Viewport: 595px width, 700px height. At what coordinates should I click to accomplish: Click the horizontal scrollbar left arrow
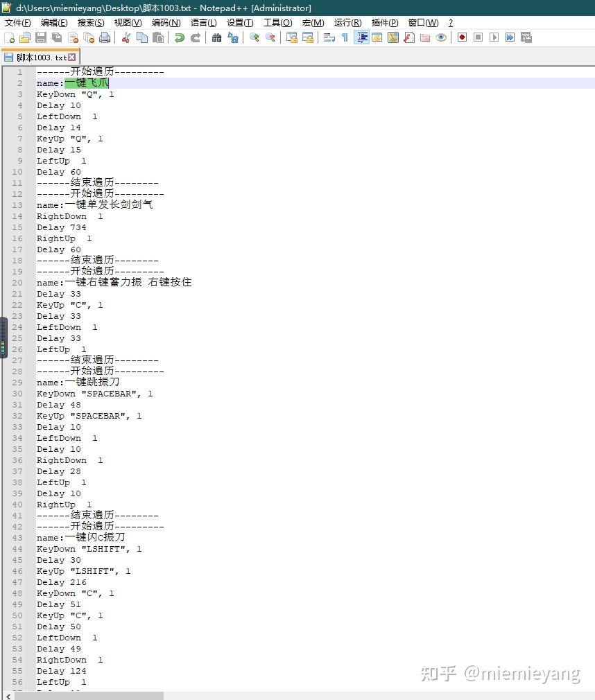coord(8,696)
